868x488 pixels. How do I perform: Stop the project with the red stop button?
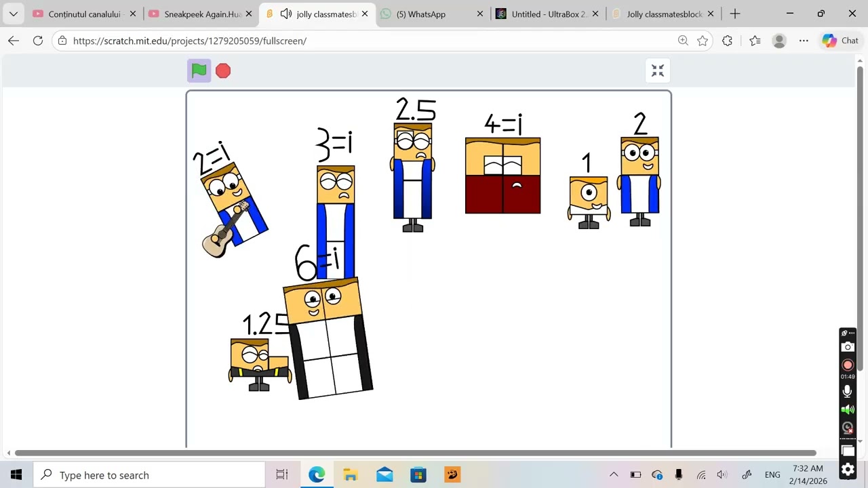pos(223,70)
